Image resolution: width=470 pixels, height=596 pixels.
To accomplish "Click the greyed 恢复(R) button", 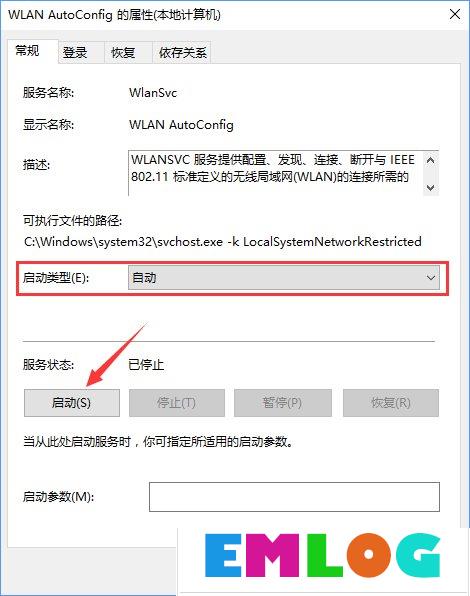I will (x=391, y=403).
